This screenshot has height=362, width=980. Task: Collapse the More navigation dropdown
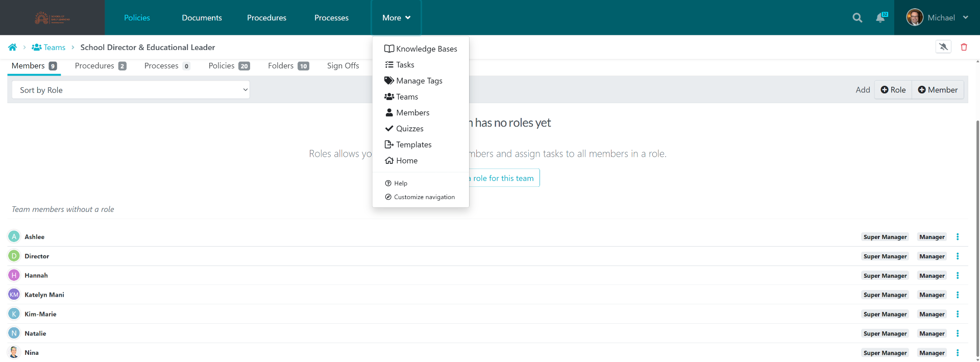point(396,18)
